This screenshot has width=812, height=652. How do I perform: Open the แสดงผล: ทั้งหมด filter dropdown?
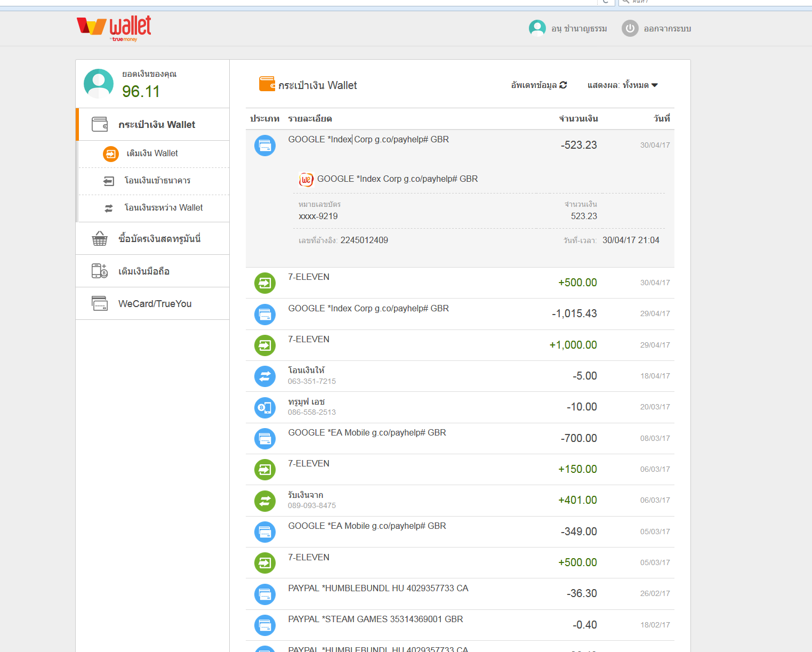[x=623, y=85]
